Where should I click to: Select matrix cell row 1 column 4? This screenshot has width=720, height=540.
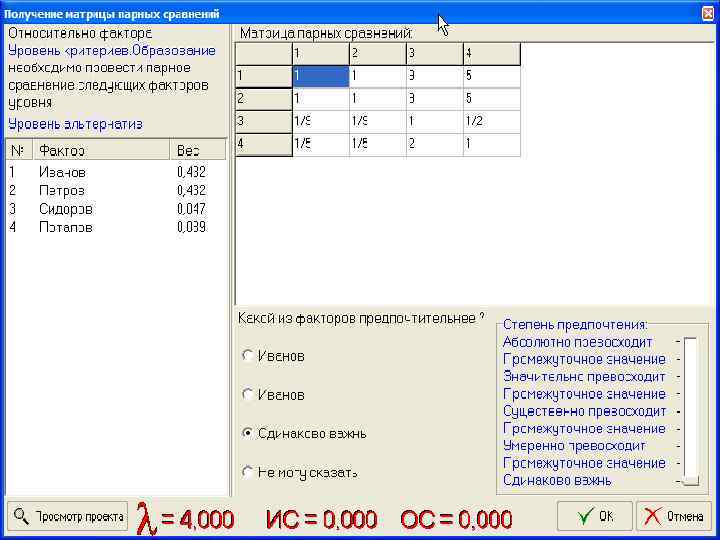click(x=492, y=76)
